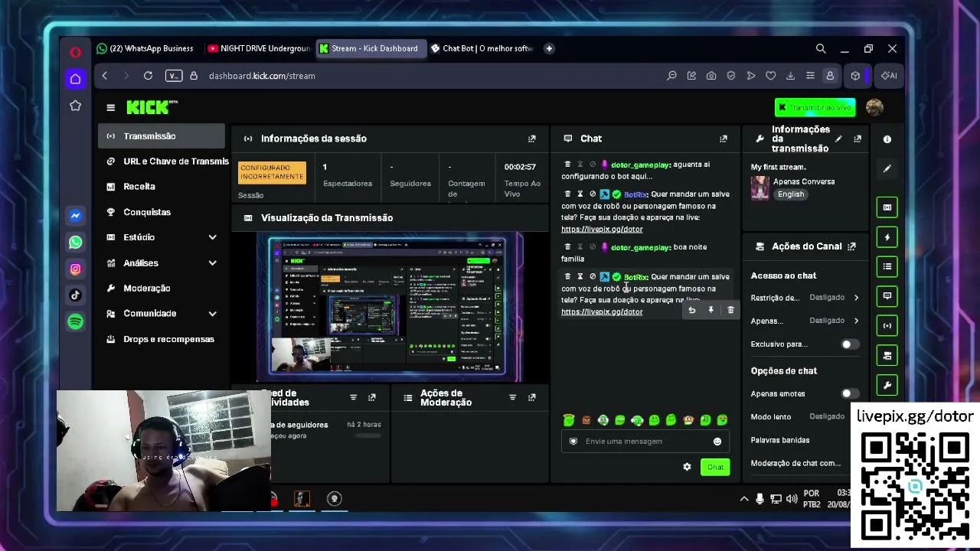Switch to WhatsApp Business browser tab
The image size is (980, 551).
coord(145,48)
